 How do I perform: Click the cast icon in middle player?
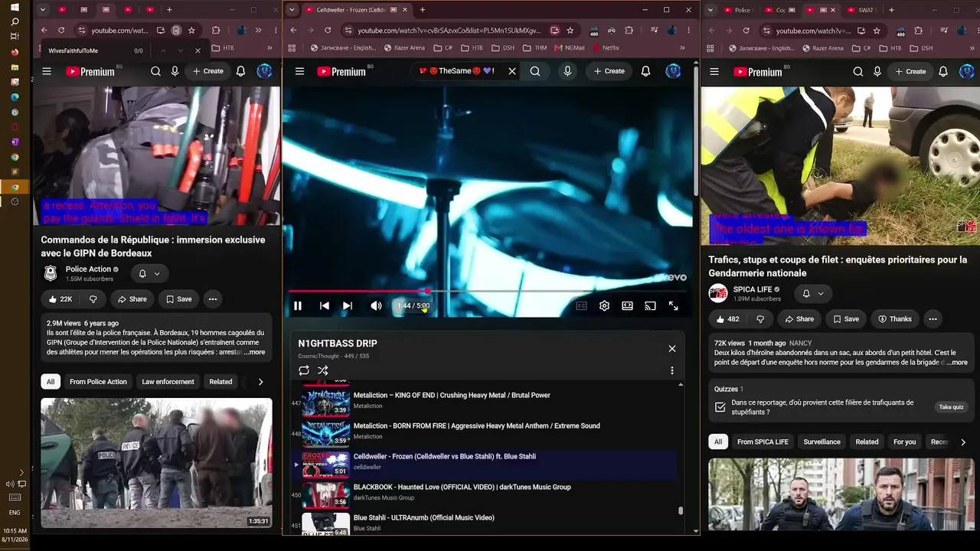pos(650,306)
